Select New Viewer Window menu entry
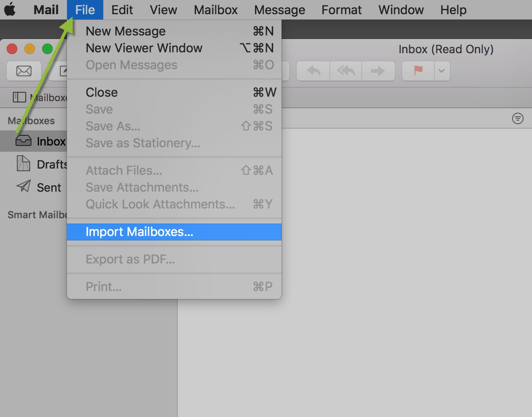Image resolution: width=532 pixels, height=417 pixels. (x=144, y=48)
